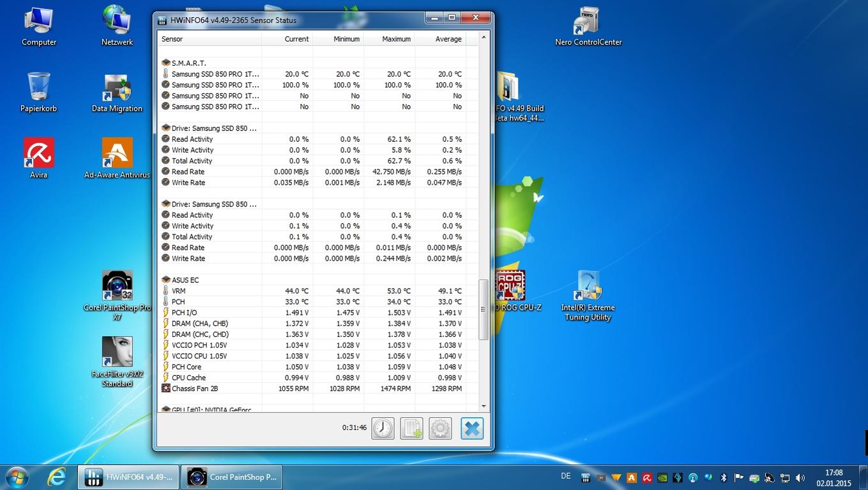Viewport: 868px width, 490px height.
Task: Click the network tray icon
Action: [784, 477]
